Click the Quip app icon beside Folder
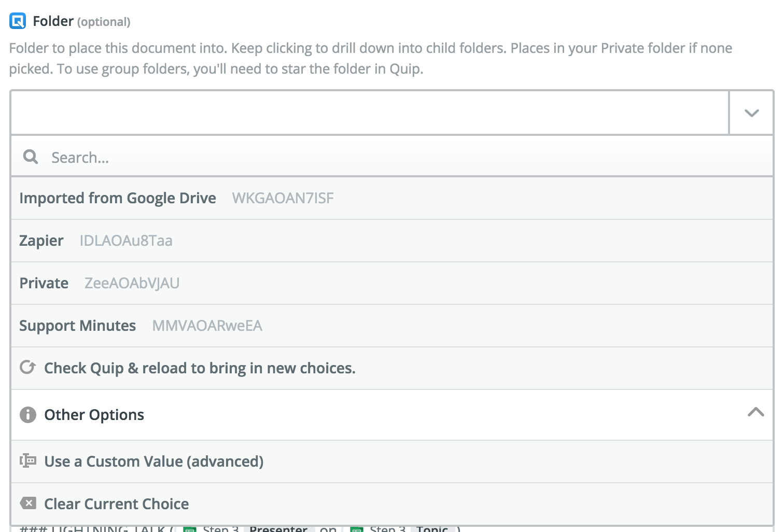The width and height of the screenshot is (784, 532). point(18,21)
